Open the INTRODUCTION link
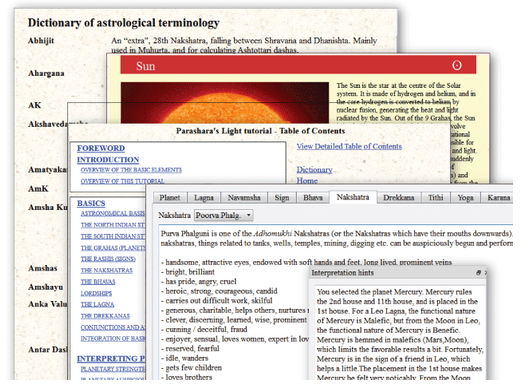The width and height of the screenshot is (524, 390). [108, 160]
